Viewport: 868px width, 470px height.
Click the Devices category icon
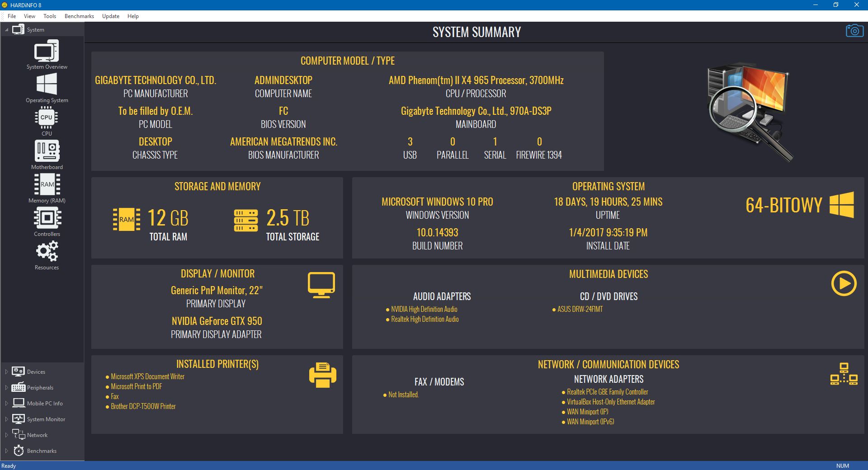click(x=18, y=371)
